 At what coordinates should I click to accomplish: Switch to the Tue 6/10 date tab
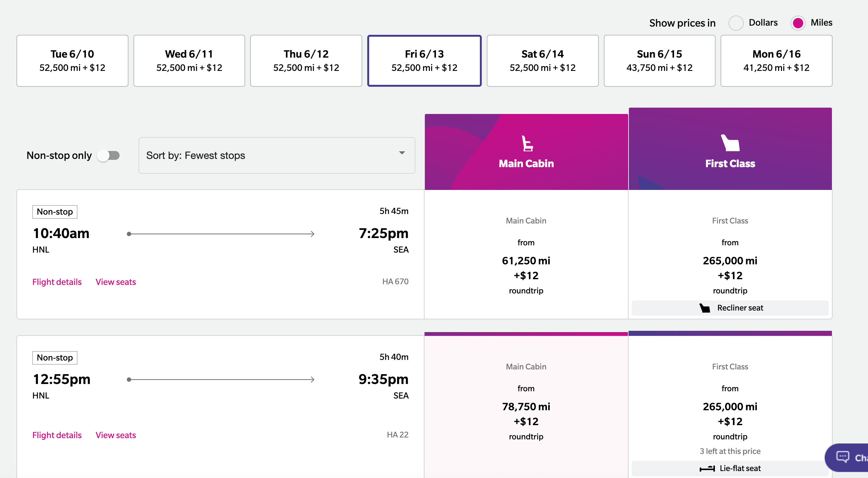[72, 61]
